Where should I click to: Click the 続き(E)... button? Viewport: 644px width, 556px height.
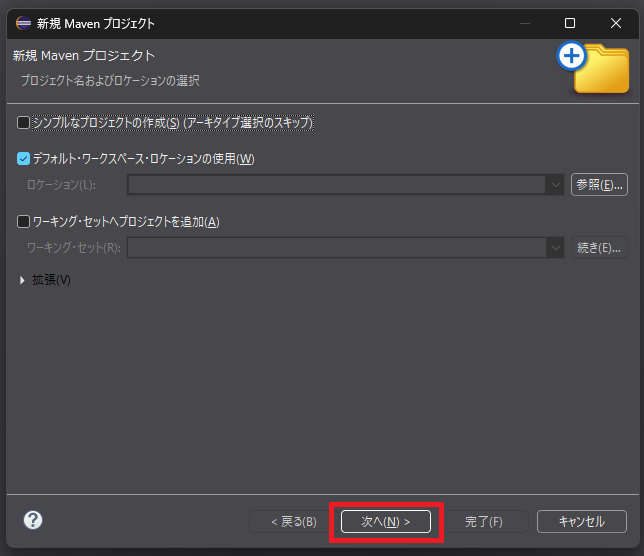[599, 248]
